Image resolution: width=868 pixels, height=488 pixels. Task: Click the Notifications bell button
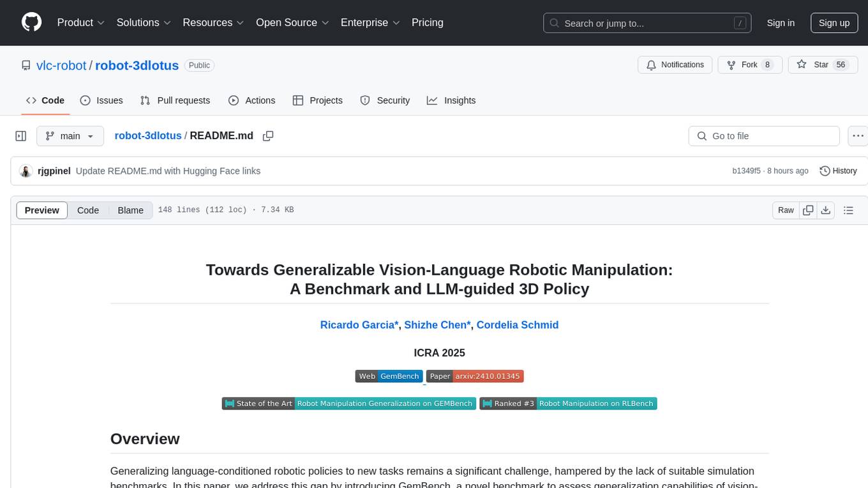[x=675, y=65]
